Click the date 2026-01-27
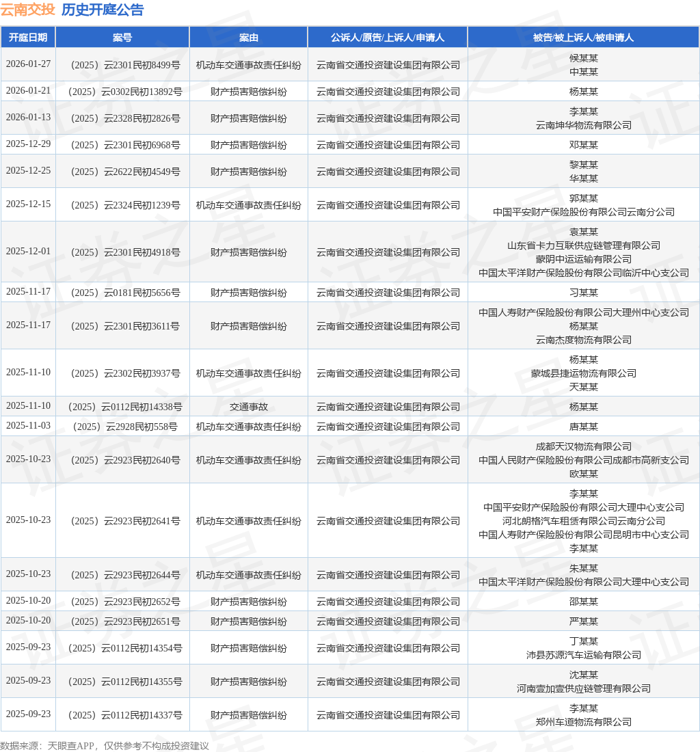This screenshot has width=700, height=752. [x=28, y=64]
